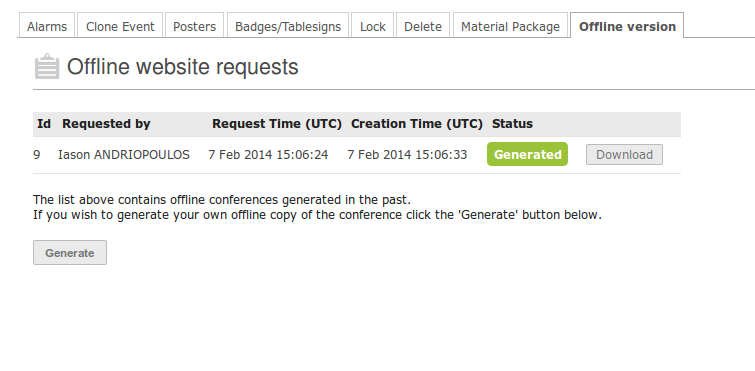
Task: Click the Request Time (UTC) header
Action: pos(277,124)
